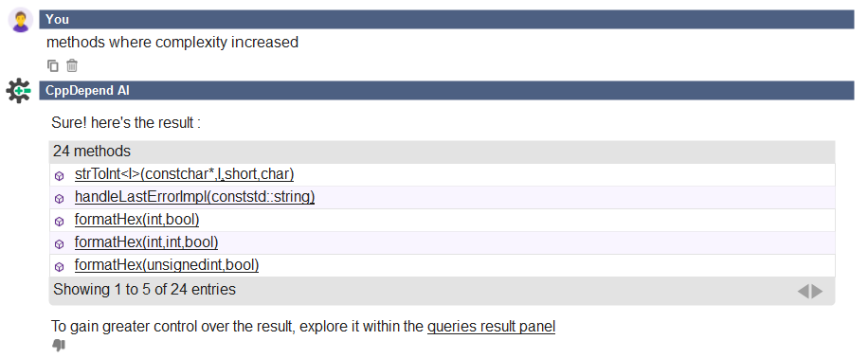Open handleLastErrorImpl(conststd::string) method link
This screenshot has width=868, height=358.
click(195, 197)
